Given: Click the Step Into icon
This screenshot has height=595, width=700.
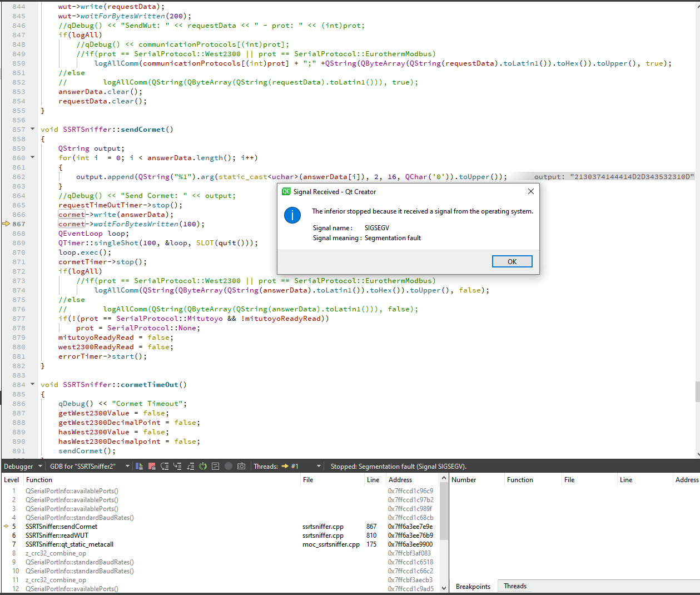Looking at the screenshot, I should pos(177,466).
